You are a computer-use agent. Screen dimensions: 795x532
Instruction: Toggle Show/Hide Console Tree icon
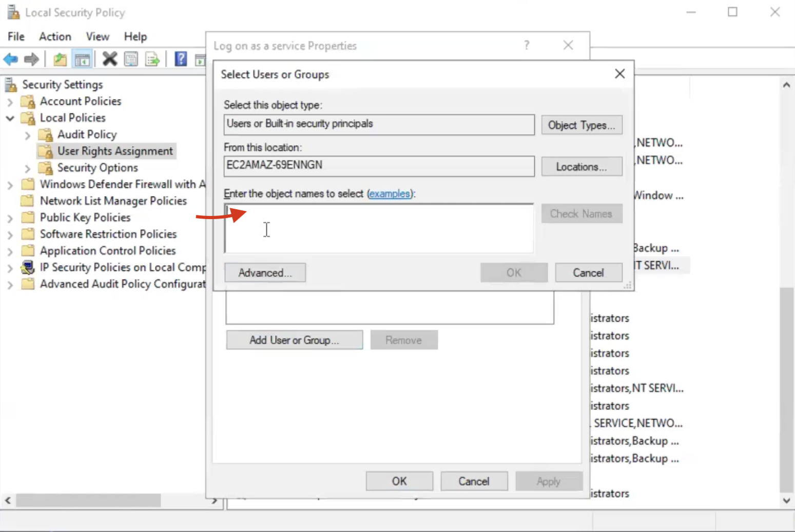tap(82, 60)
